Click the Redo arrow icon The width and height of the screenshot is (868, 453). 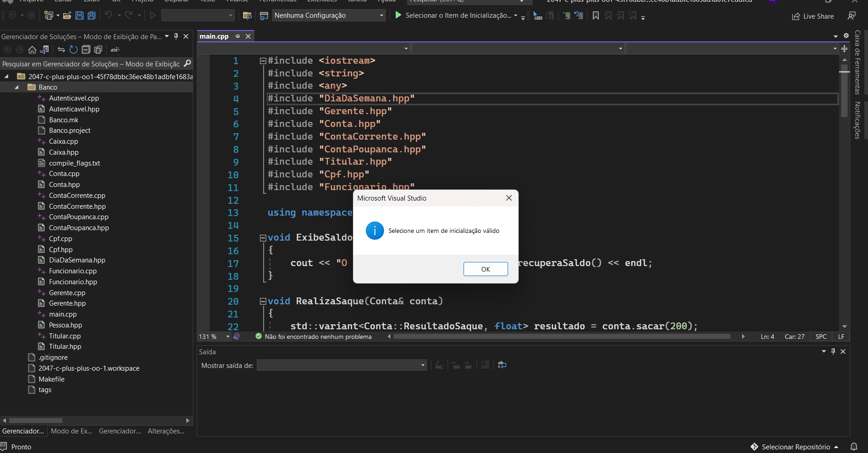click(129, 15)
